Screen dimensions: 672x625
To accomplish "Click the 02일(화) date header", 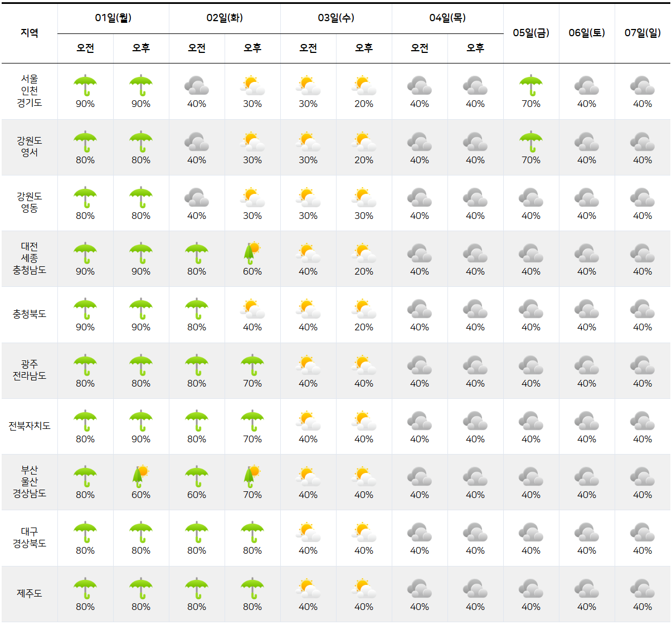I will (x=225, y=18).
